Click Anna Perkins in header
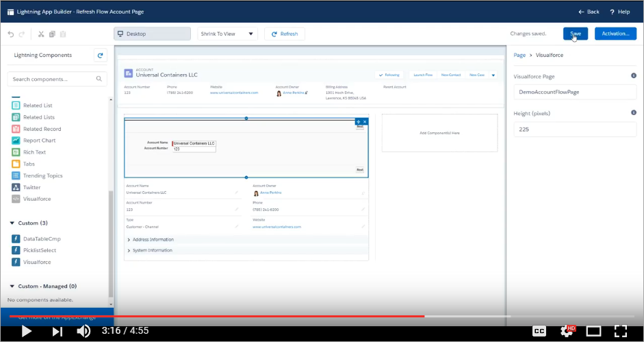The height and width of the screenshot is (342, 644). 294,93
